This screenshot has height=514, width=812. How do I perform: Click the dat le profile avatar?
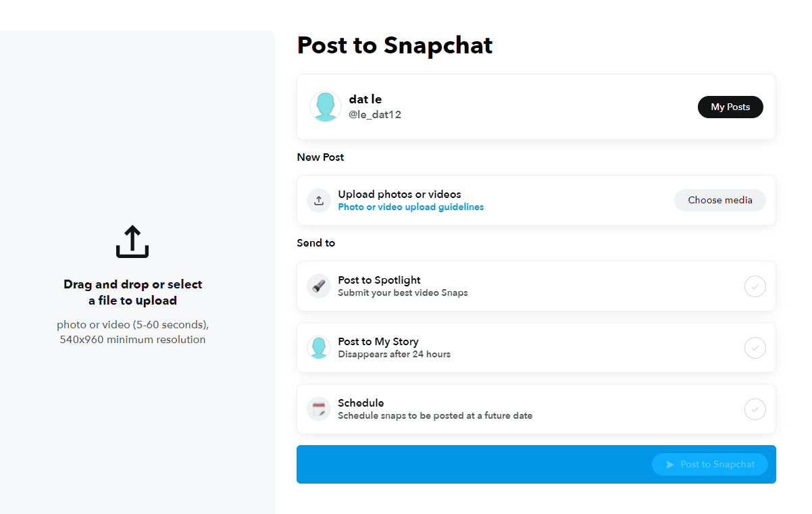tap(325, 107)
